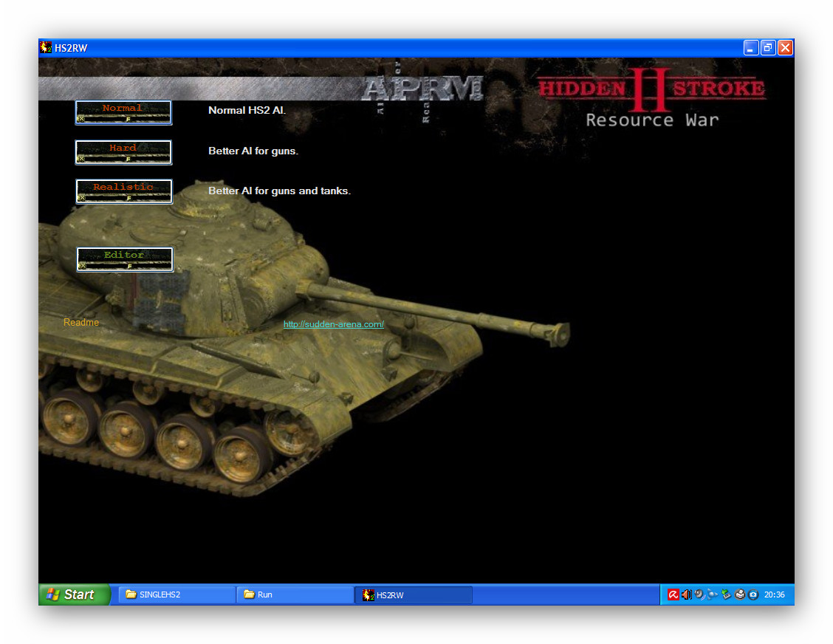This screenshot has height=644, width=833.
Task: Visit the sudden-arena.com hyperlink
Action: (x=334, y=324)
